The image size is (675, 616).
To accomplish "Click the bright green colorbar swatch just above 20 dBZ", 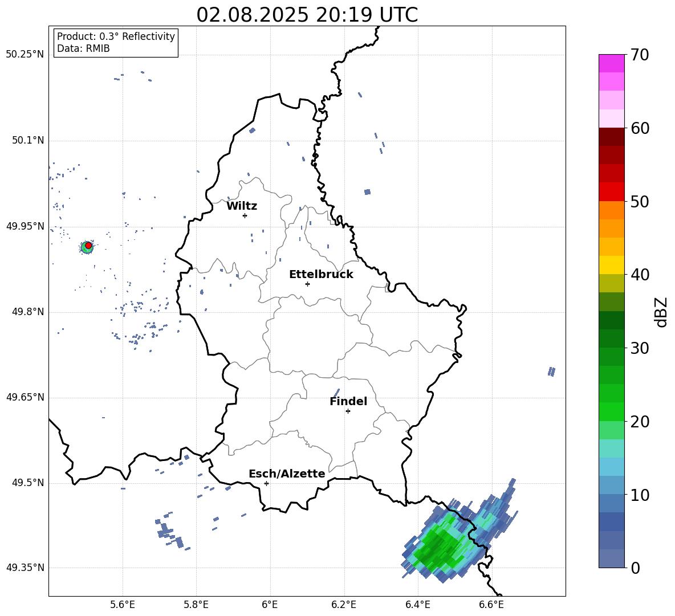I will [611, 411].
